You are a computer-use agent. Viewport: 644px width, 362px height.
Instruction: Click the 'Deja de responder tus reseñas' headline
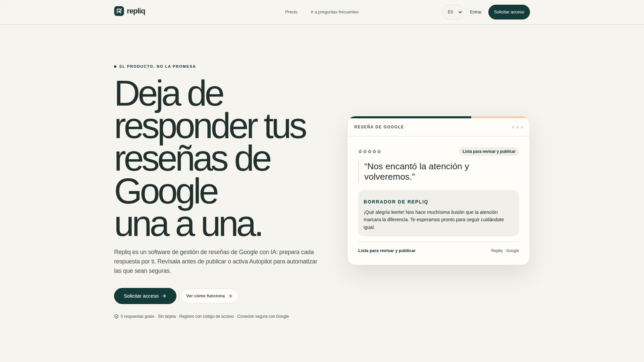[x=210, y=158]
